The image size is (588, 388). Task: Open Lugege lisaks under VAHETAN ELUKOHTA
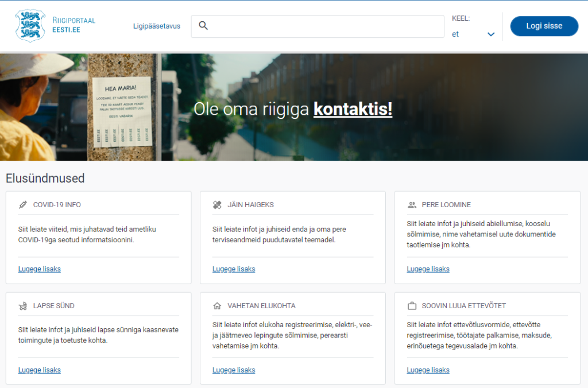234,370
